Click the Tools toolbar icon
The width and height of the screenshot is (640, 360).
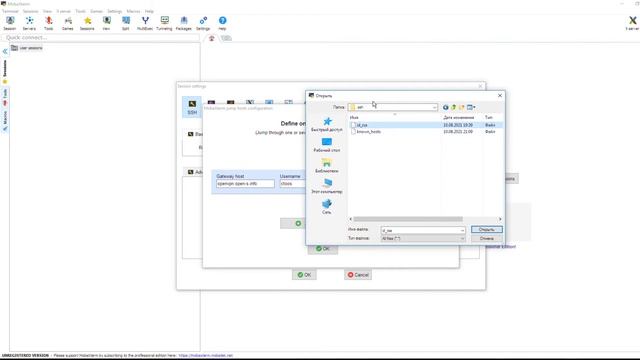pos(49,23)
